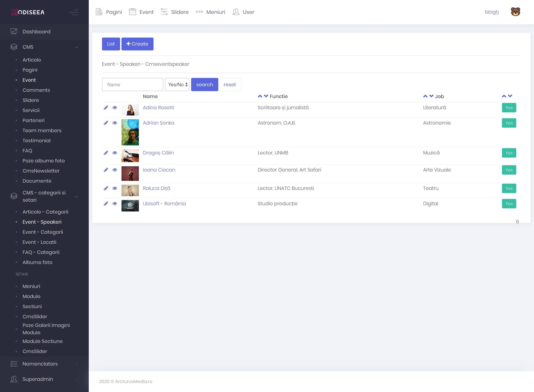Screen dimensions: 534x392
Task: Sort Job column descending with down arrow
Action: [x=431, y=96]
